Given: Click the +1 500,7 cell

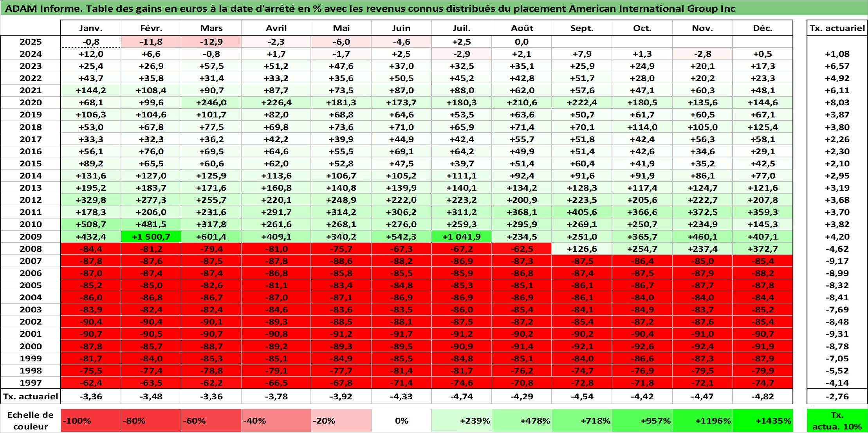Looking at the screenshot, I should (151, 236).
